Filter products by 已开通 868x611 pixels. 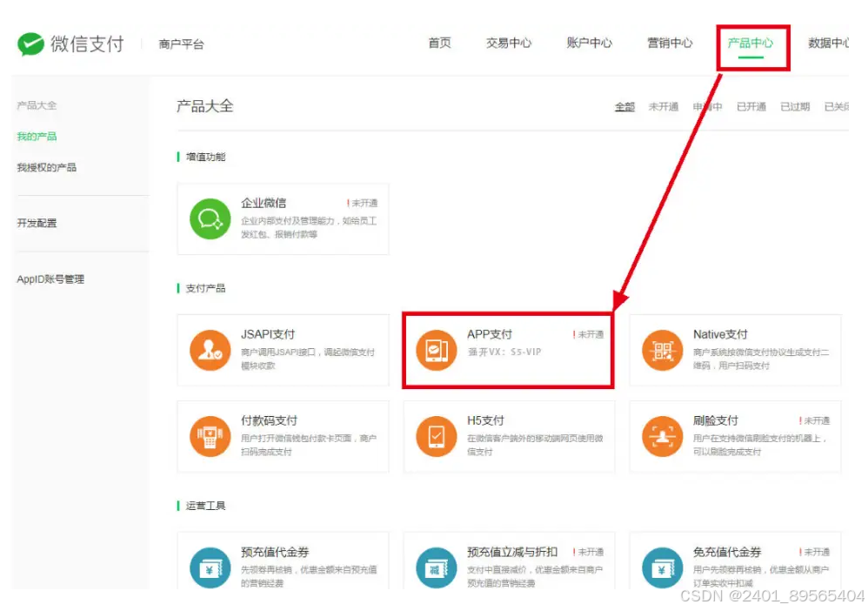[x=751, y=107]
